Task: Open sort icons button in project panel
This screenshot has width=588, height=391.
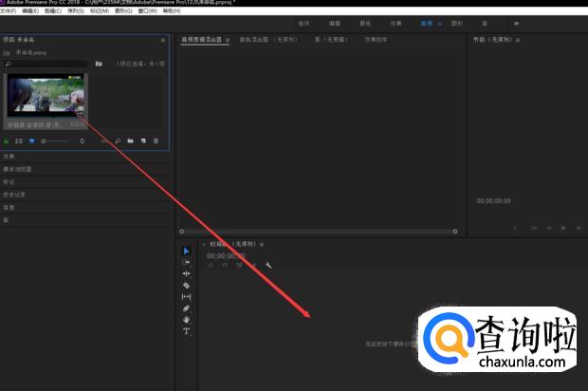Action: [82, 141]
